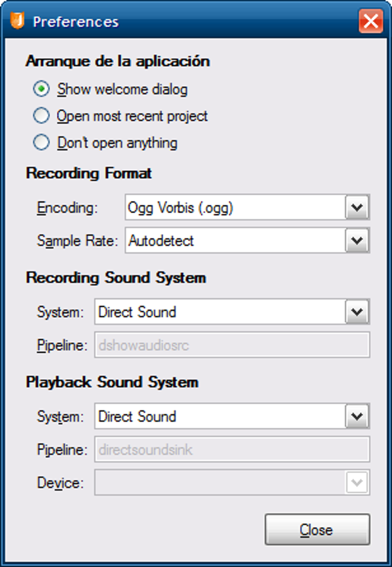The width and height of the screenshot is (392, 567).
Task: Click the recording Direct Sound system combo box
Action: click(232, 312)
